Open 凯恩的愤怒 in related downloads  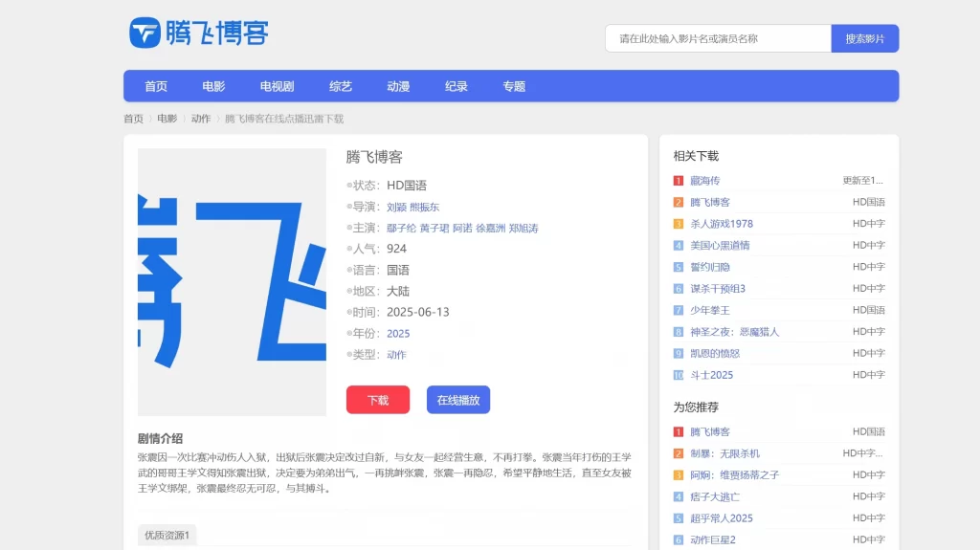point(715,353)
